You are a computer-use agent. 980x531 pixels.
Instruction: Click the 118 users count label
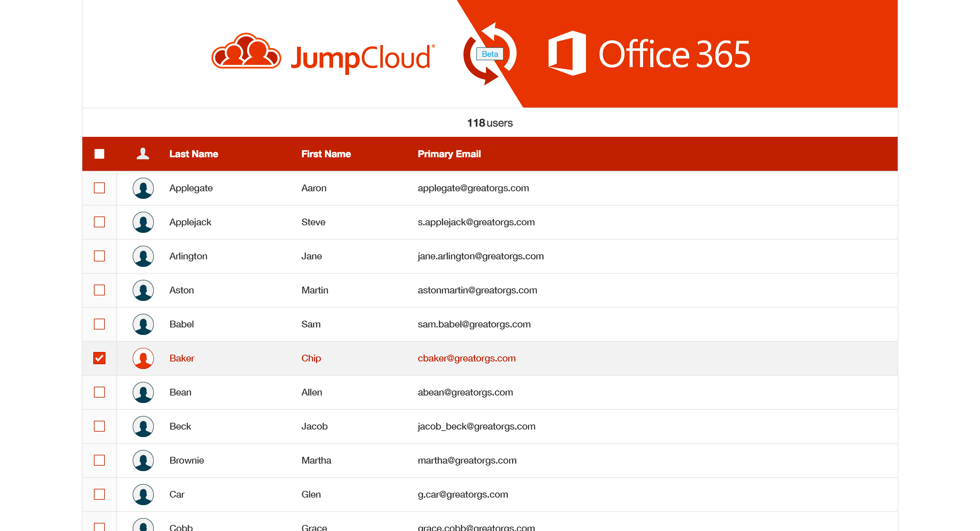490,123
